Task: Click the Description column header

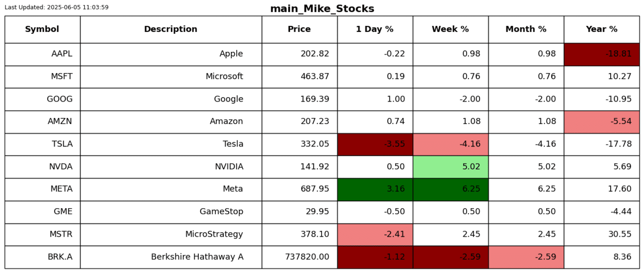Action: (x=170, y=29)
